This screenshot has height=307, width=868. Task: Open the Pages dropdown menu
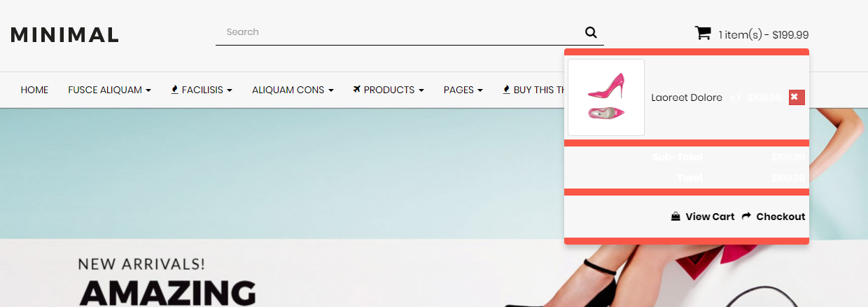pos(463,90)
